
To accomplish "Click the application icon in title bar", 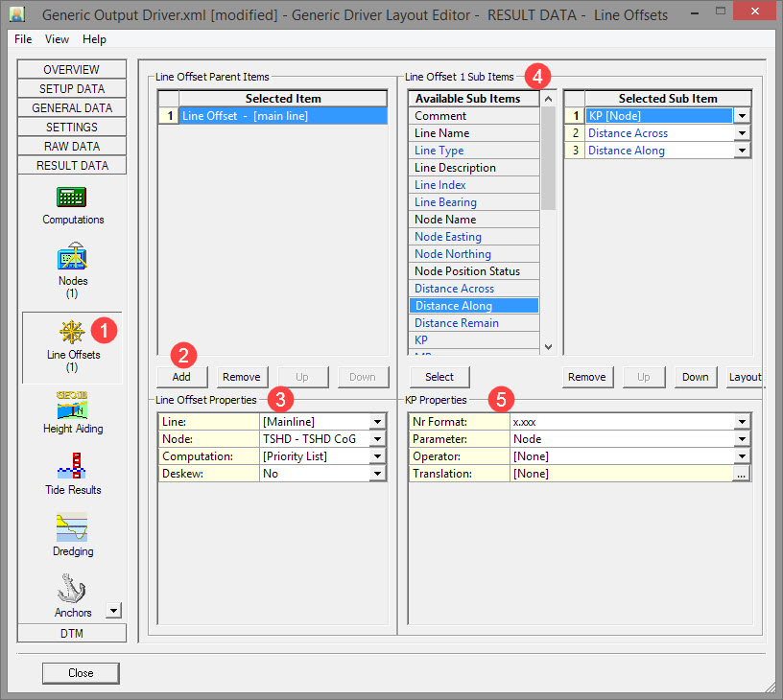I will [x=16, y=14].
